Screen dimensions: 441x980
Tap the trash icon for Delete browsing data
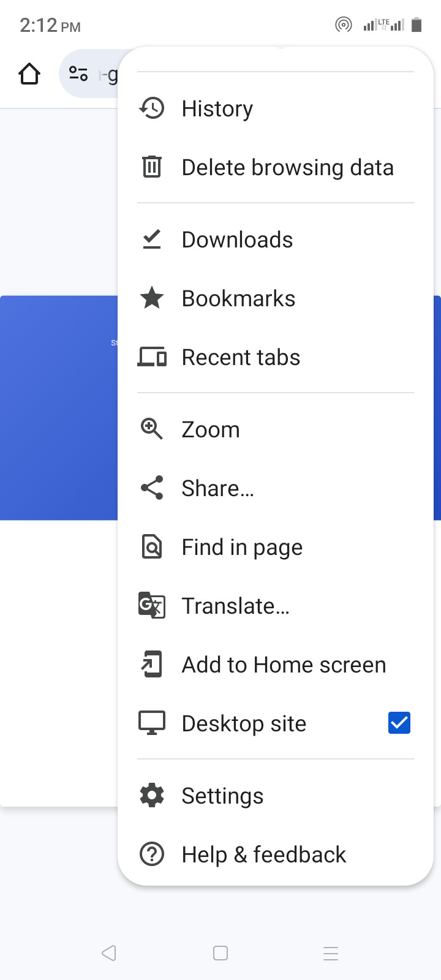[x=151, y=167]
